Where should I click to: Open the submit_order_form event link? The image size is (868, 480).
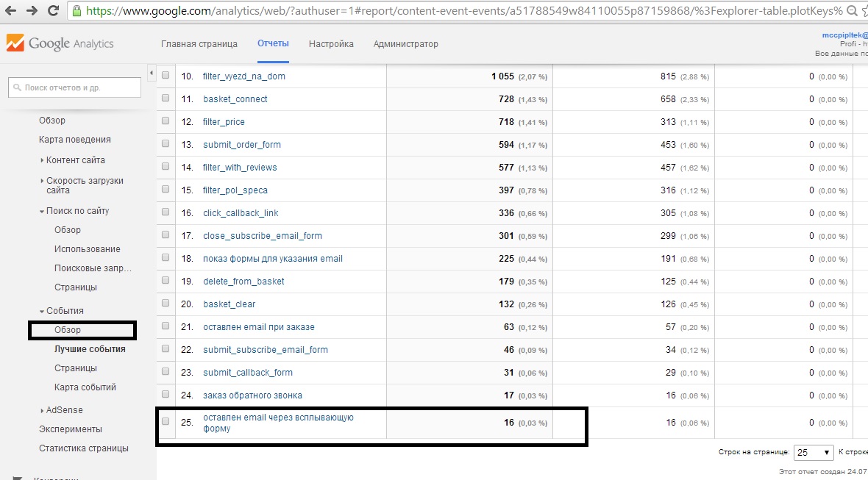(242, 144)
